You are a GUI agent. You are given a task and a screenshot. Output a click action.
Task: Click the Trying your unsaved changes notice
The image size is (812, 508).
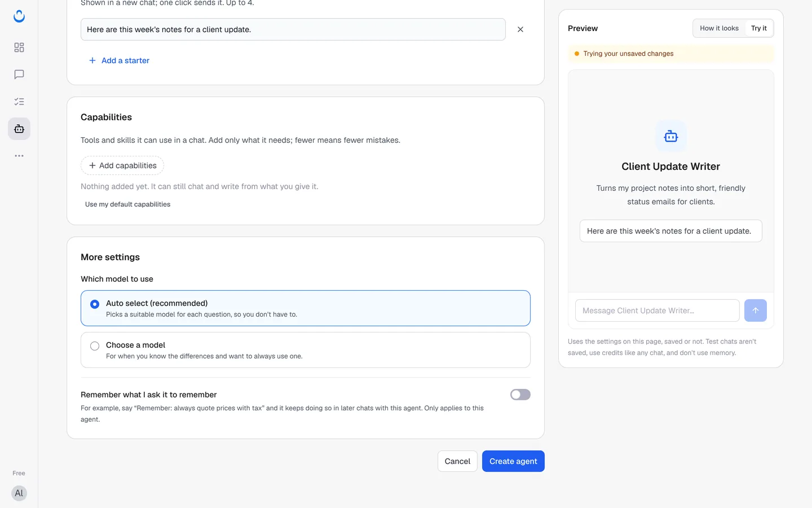point(671,54)
